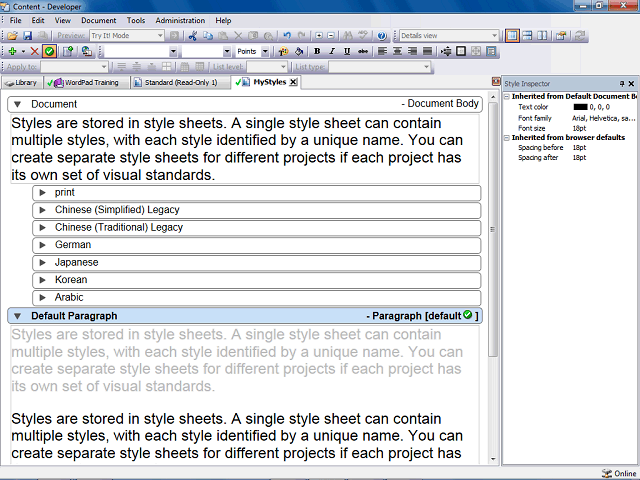Click the indent/margins icon
The image size is (640, 480).
click(x=446, y=51)
